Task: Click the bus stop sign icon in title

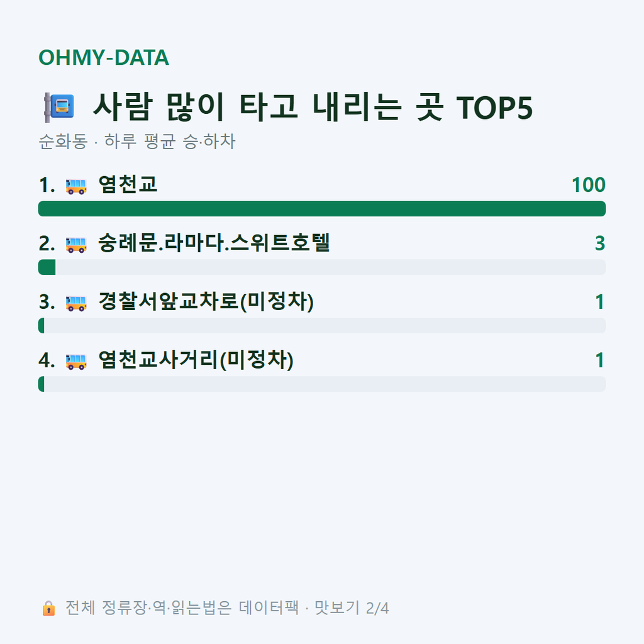Action: (60, 107)
